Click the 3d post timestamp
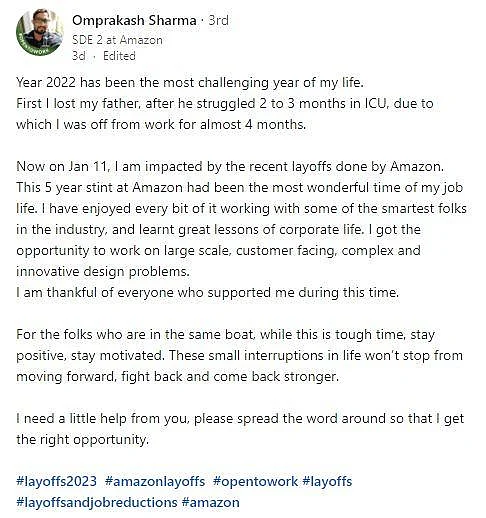Screen dimensions: 486x518 point(79,56)
